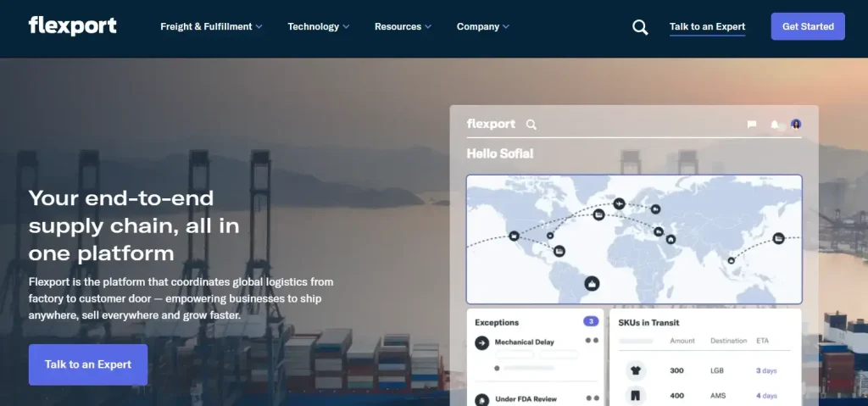Viewport: 868px width, 406px height.
Task: Click the paragraph describing the Flexport platform
Action: (181, 298)
